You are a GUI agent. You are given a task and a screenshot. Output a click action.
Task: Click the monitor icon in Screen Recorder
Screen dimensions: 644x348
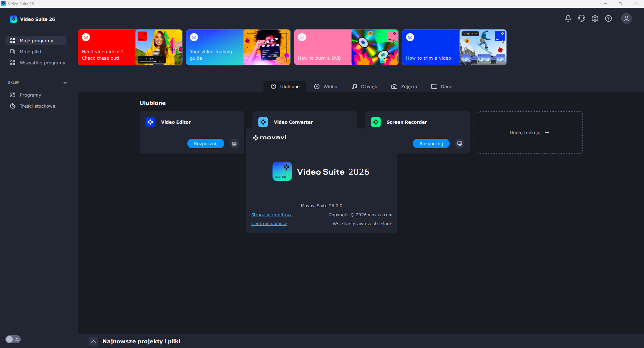pos(460,143)
